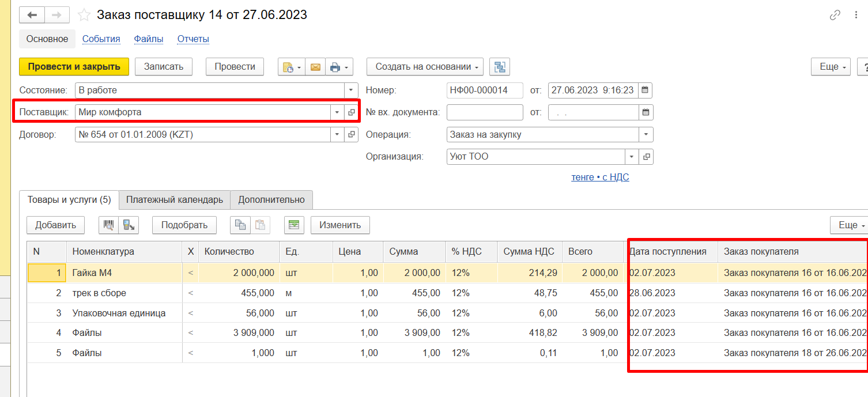Click the printer icon button
The image size is (868, 397).
(x=335, y=67)
